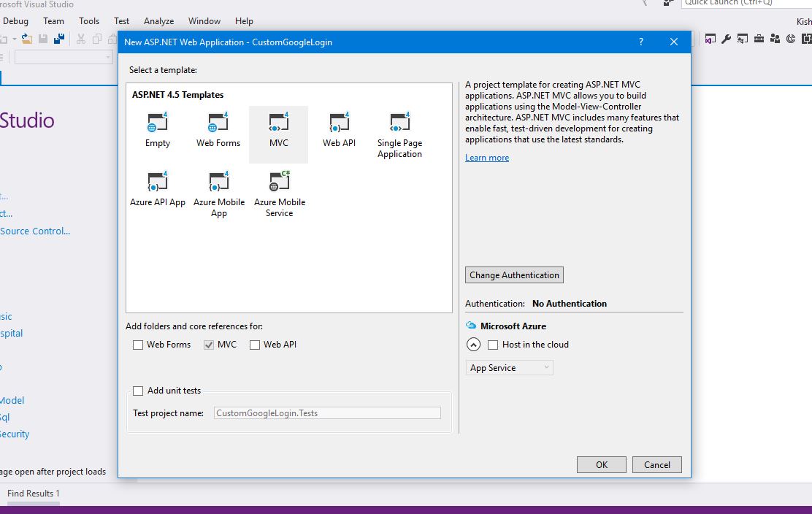Click the Save All toolbar icon

(59, 39)
